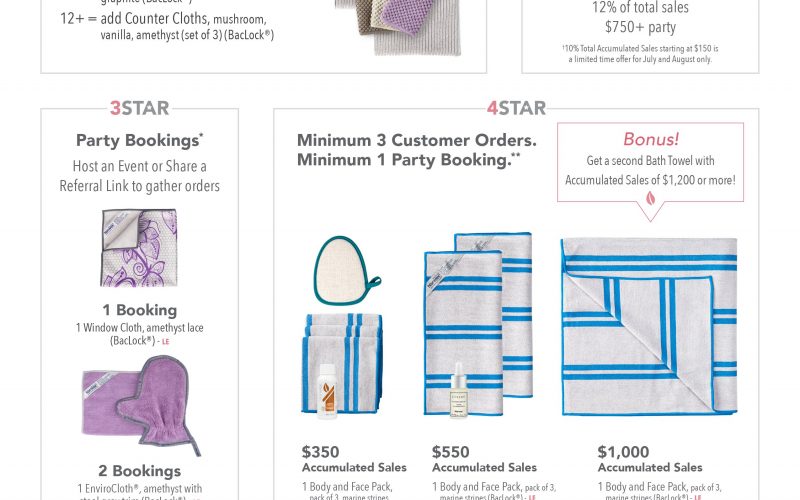Click the '12% of total sales' text
800x500 pixels.
tap(639, 8)
